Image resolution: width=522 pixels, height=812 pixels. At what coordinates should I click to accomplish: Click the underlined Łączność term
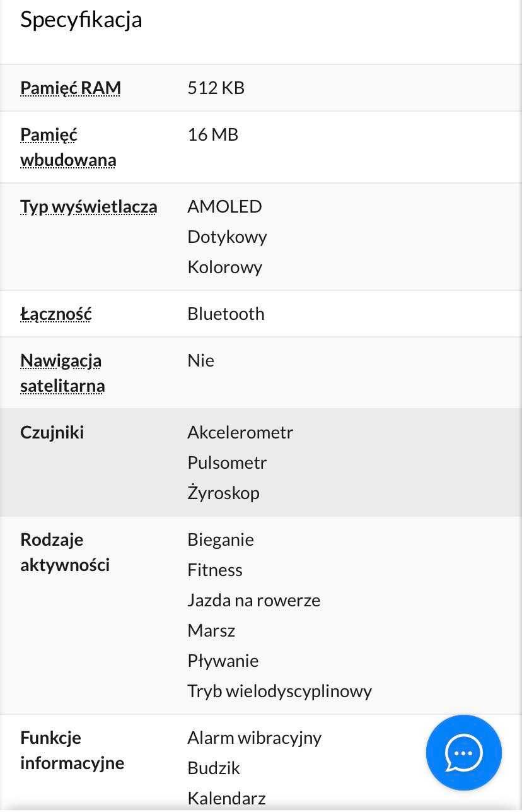pos(56,314)
